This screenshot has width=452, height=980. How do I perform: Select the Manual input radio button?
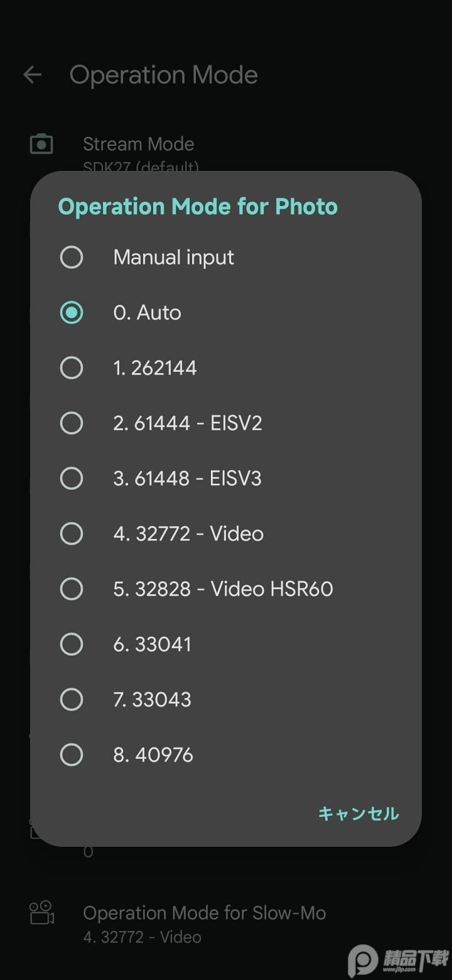[x=71, y=257]
